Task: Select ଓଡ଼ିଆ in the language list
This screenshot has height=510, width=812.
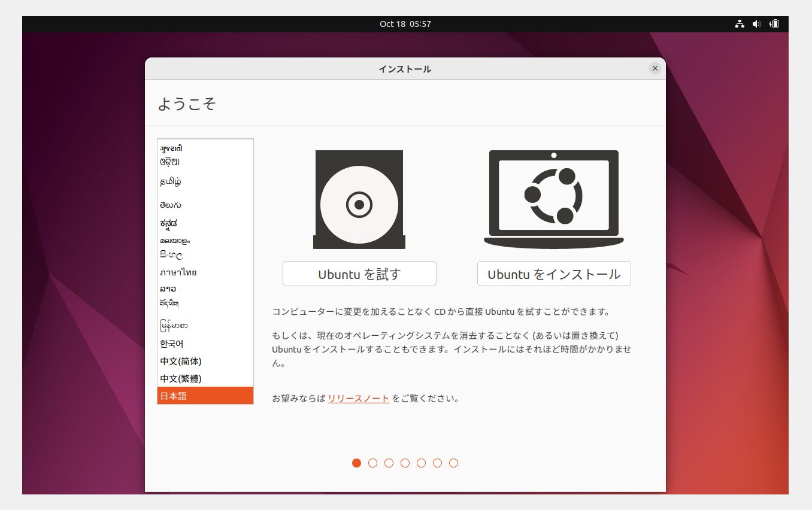Action: click(205, 162)
